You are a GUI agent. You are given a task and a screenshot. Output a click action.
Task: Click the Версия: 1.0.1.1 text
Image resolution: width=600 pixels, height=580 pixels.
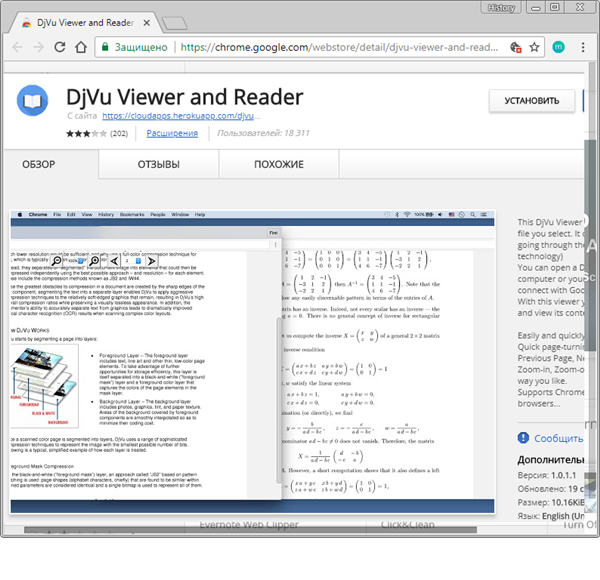[x=547, y=475]
